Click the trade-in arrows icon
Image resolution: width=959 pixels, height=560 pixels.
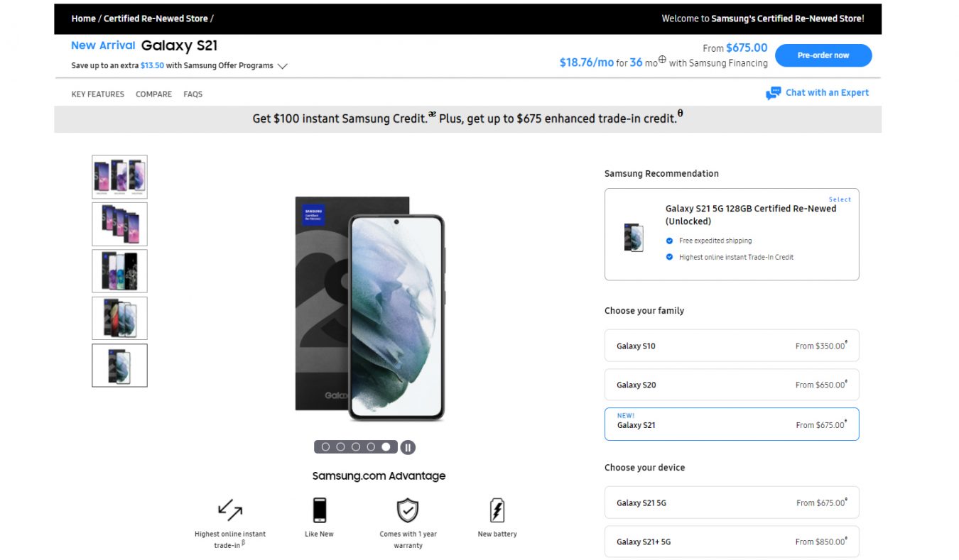click(230, 510)
